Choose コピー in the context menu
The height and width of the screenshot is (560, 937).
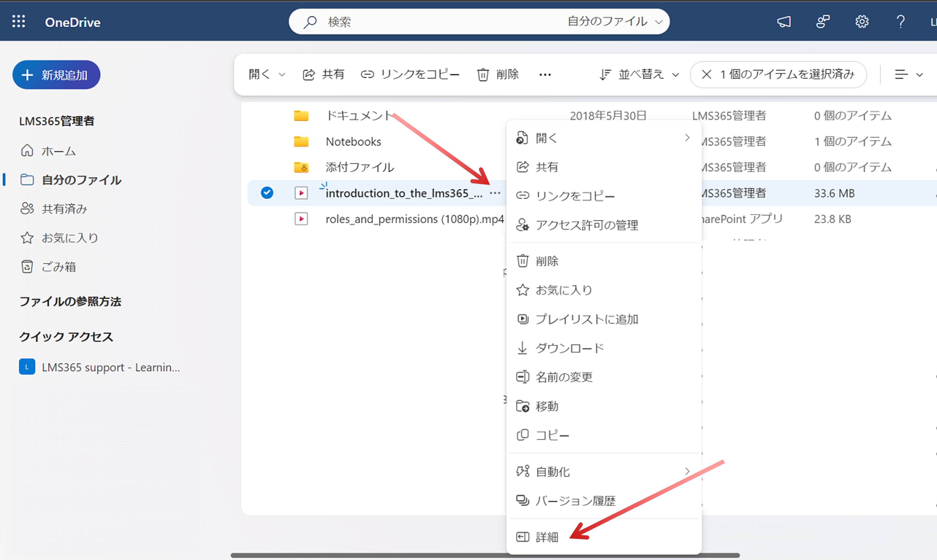click(604, 435)
